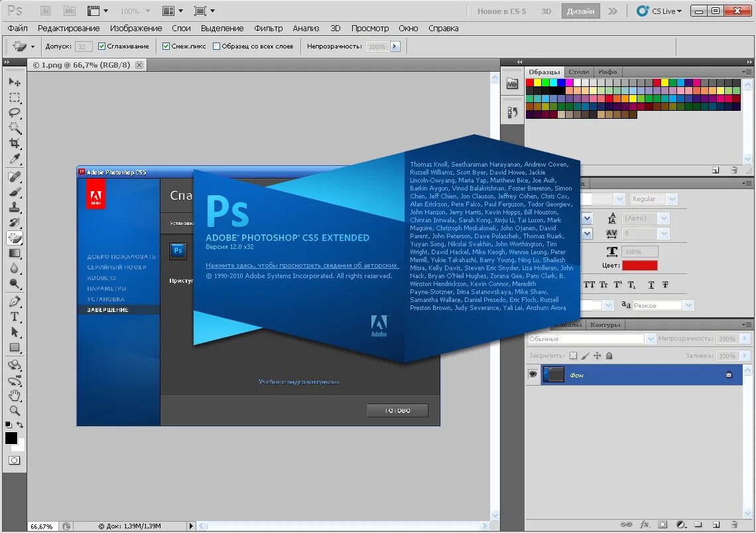Select the Dodge tool
This screenshot has height=533, width=756.
tap(15, 284)
